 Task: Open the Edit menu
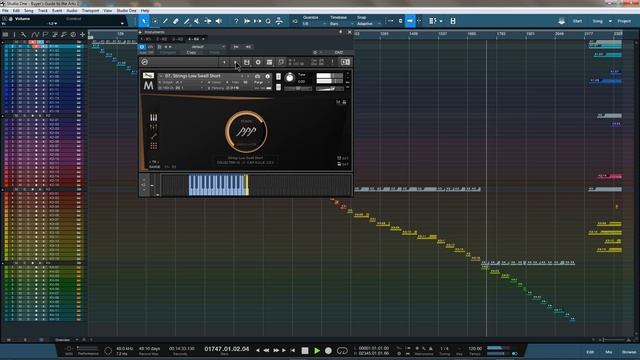tap(16, 11)
